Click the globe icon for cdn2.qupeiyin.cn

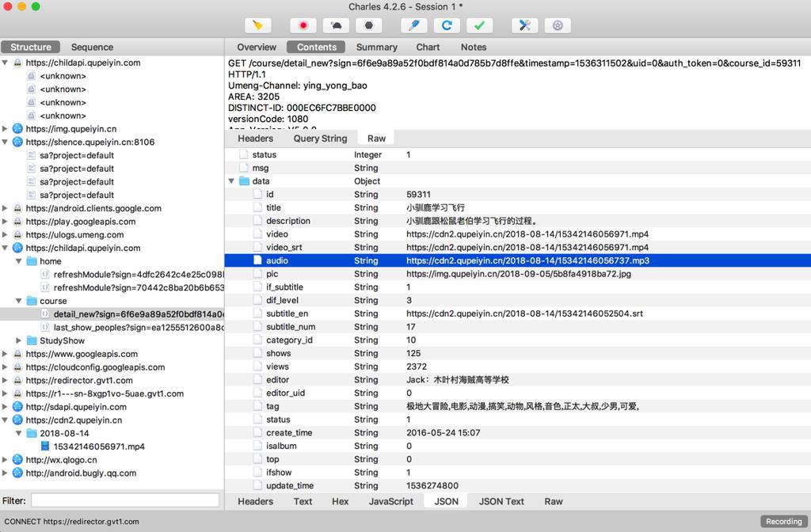pos(17,420)
